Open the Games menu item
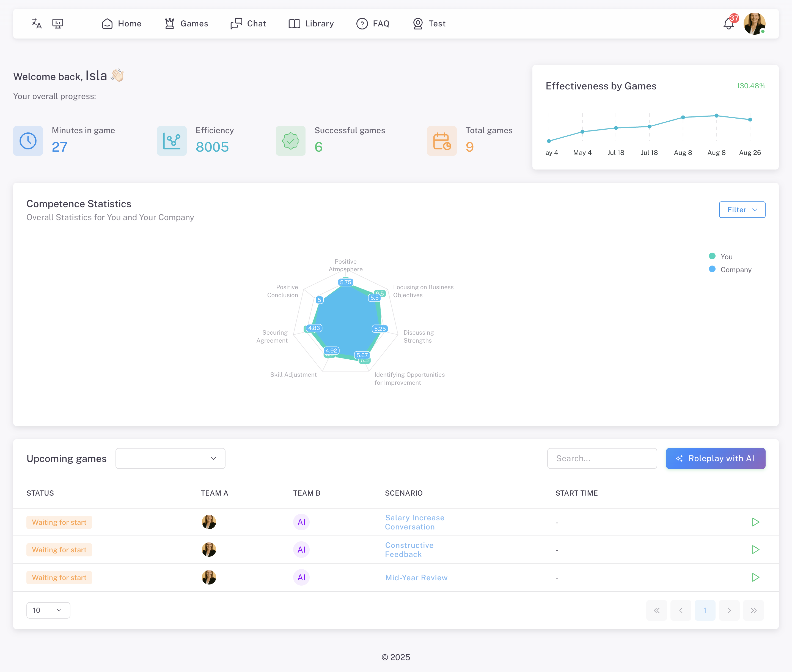 186,24
